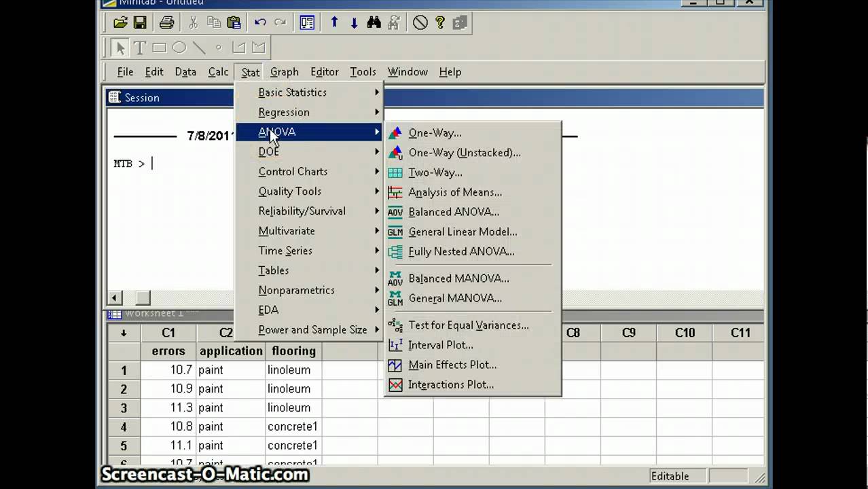Click the Edit Last Dialog icon
The image size is (868, 489).
point(307,23)
